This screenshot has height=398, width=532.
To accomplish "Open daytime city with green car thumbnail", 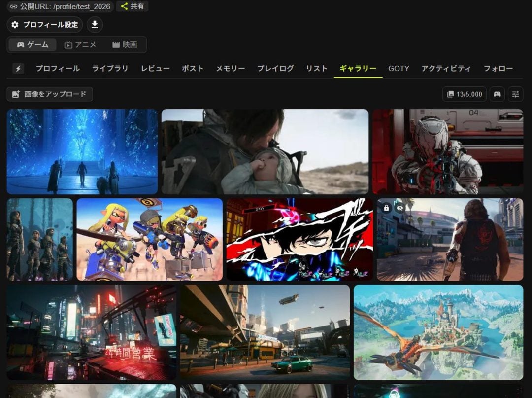I will pos(265,332).
